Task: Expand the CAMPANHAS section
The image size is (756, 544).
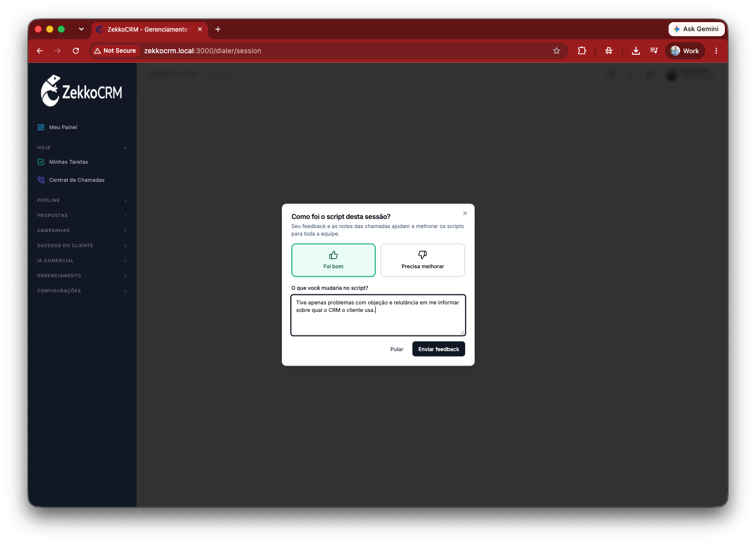Action: [x=82, y=231]
